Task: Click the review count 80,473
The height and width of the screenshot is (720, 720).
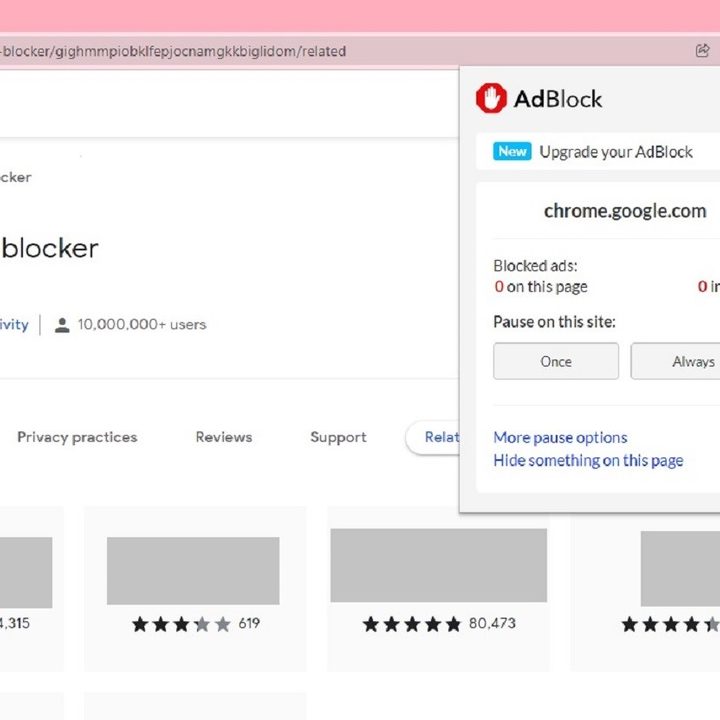Action: pyautogui.click(x=492, y=623)
